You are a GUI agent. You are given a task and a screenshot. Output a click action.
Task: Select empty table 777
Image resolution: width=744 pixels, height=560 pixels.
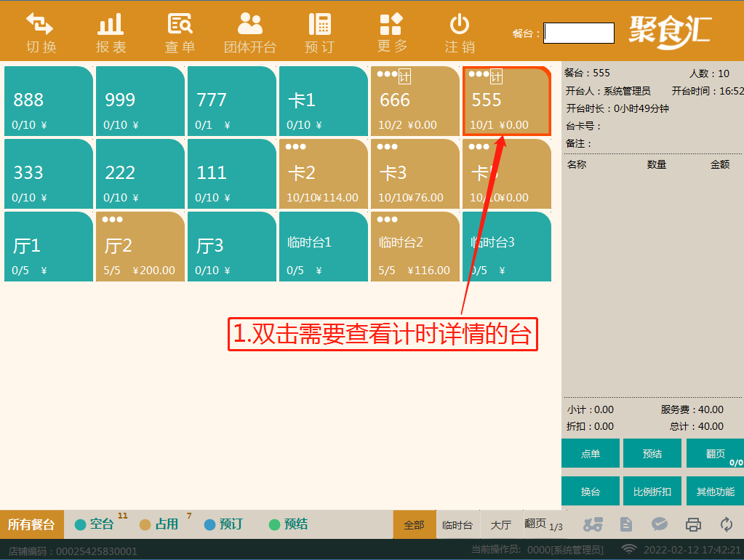pos(231,101)
